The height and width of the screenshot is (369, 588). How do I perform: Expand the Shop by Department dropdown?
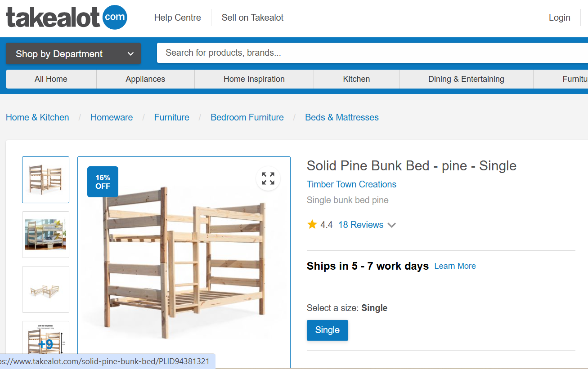click(x=73, y=53)
